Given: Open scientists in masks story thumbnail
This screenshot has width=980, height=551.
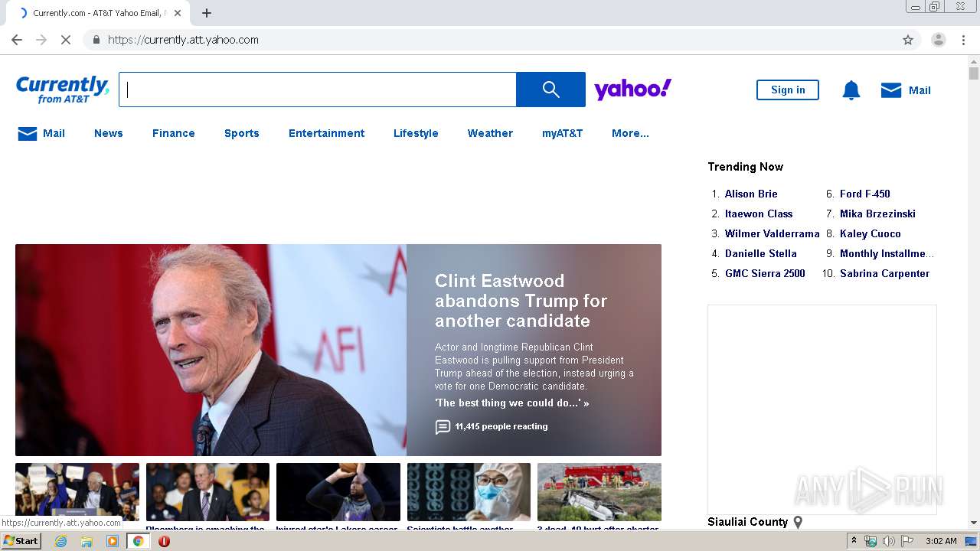Looking at the screenshot, I should (469, 492).
